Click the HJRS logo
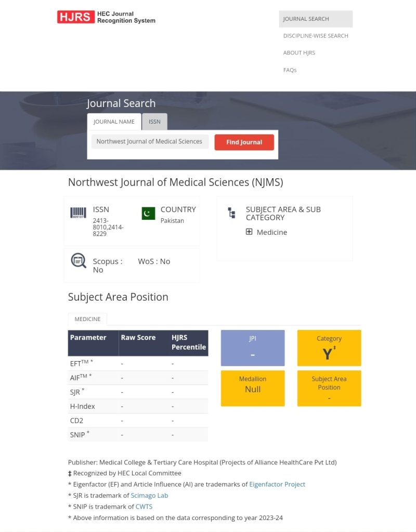This screenshot has width=416, height=532. (106, 17)
